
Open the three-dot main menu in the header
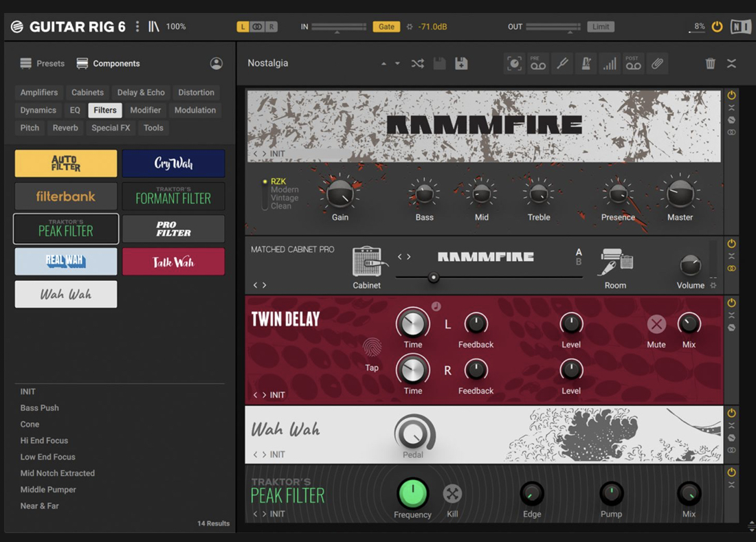[x=137, y=27]
